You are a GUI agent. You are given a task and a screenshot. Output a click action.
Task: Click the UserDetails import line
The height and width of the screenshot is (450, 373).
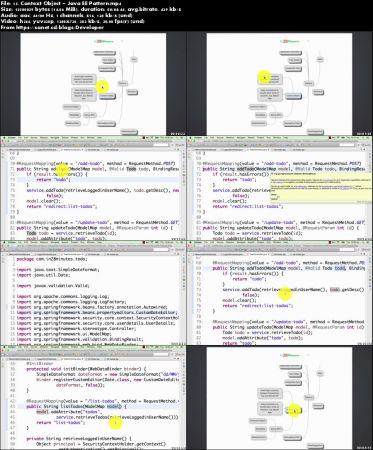[96, 323]
